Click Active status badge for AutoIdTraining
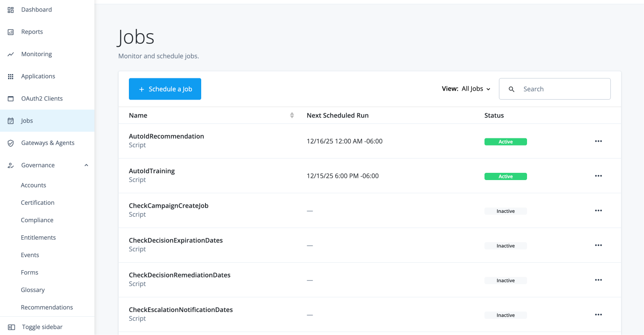Viewport: 644px width, 335px height. [x=505, y=176]
